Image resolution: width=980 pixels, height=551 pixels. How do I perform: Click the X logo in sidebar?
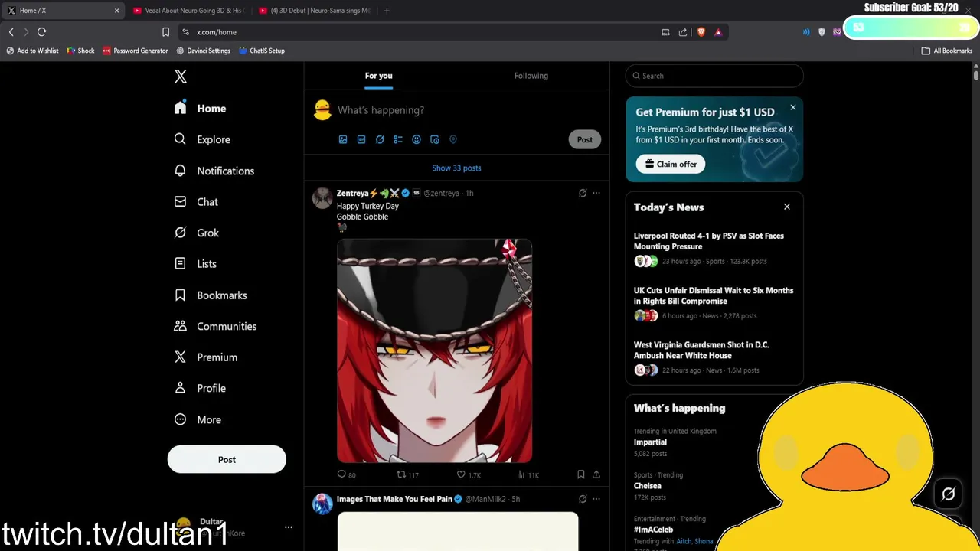click(181, 77)
